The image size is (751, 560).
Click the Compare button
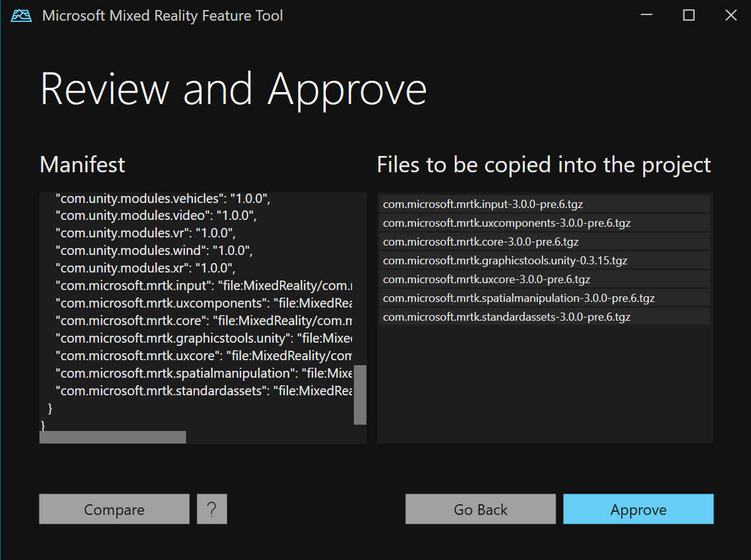(x=114, y=509)
